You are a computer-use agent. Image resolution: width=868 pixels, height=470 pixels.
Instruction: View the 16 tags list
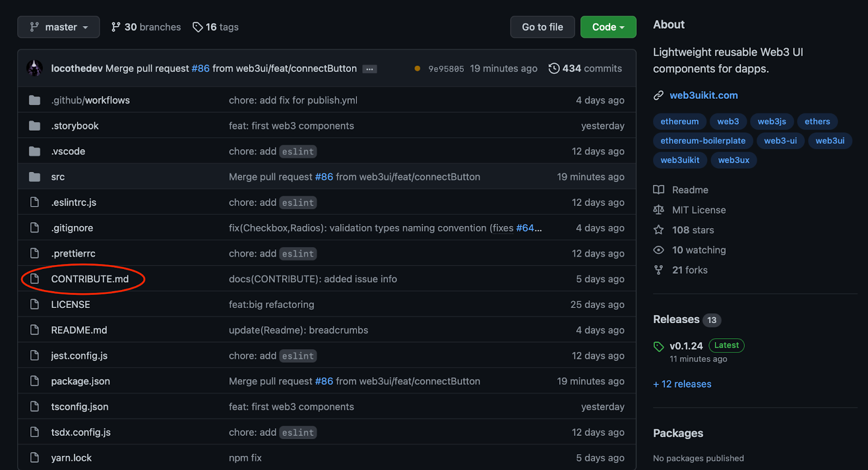point(215,27)
